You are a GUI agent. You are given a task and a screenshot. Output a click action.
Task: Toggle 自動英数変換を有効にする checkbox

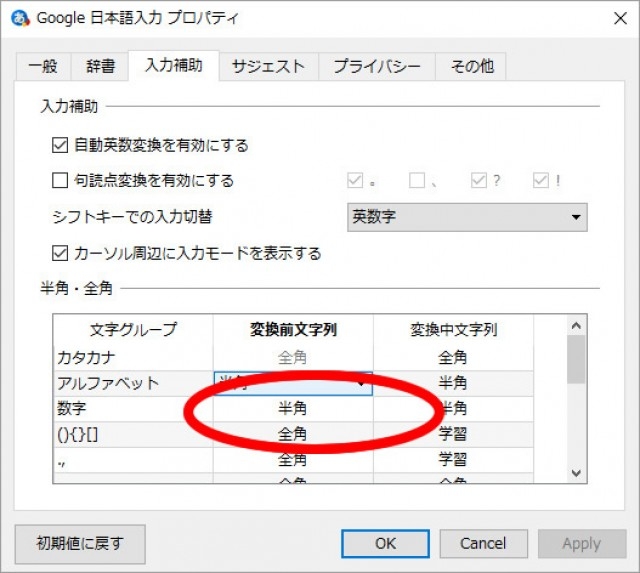tap(59, 146)
